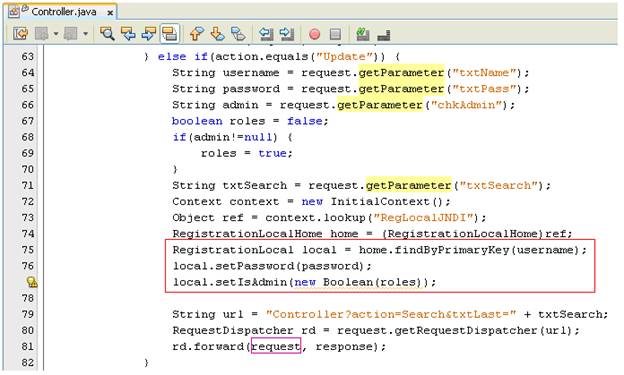Find next occurrence with right-arrow icon
624x375 pixels.
pyautogui.click(x=148, y=34)
